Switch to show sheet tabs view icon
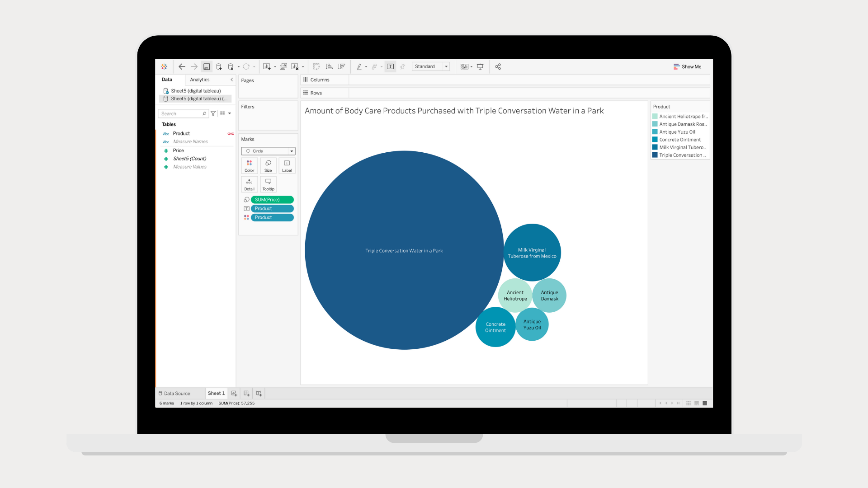This screenshot has height=488, width=868. point(705,403)
